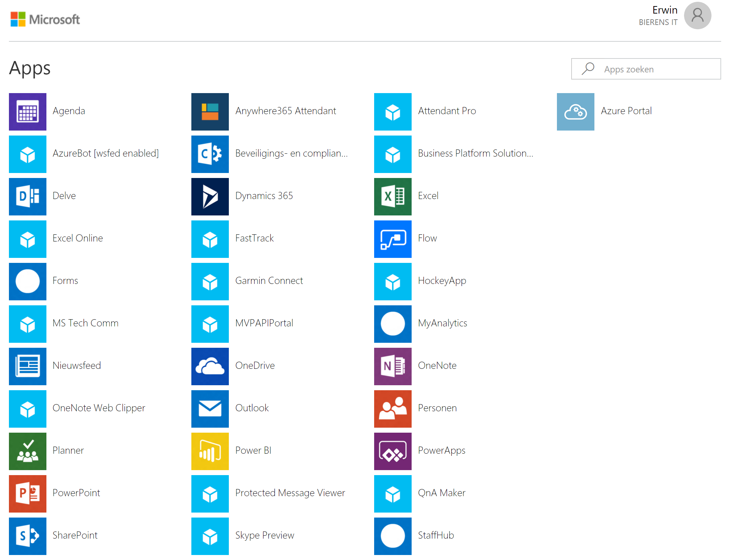Screen dimensions: 729x560
Task: Click the Garmin Connect cube icon
Action: [210, 281]
